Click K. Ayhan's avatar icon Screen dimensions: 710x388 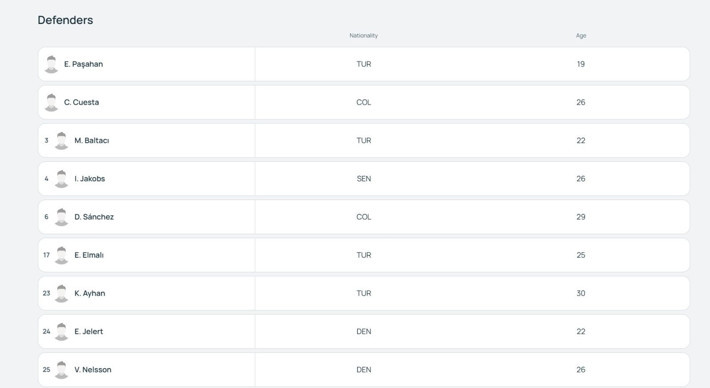(61, 293)
